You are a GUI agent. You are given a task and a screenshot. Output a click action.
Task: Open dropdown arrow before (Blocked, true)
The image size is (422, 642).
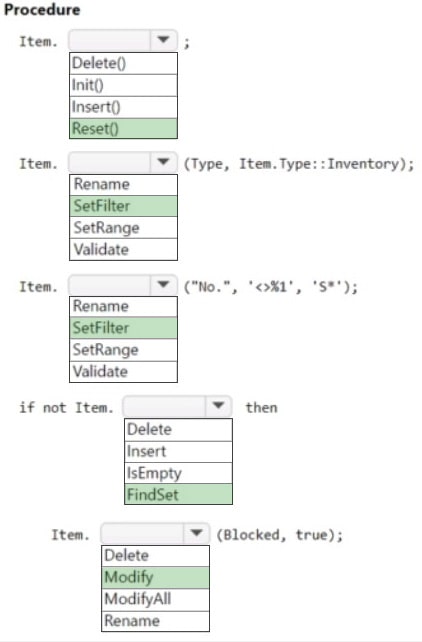pyautogui.click(x=196, y=533)
